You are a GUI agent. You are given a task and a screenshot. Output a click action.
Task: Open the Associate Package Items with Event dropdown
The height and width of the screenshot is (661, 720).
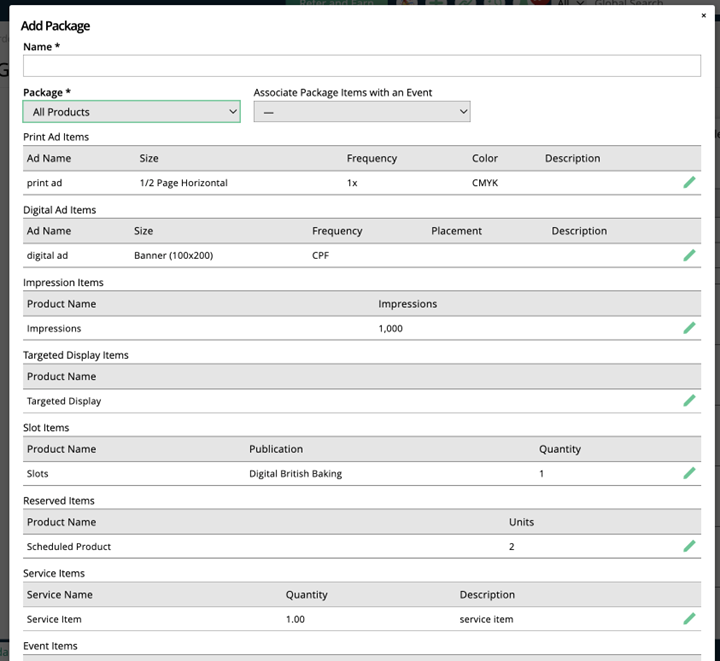(362, 112)
